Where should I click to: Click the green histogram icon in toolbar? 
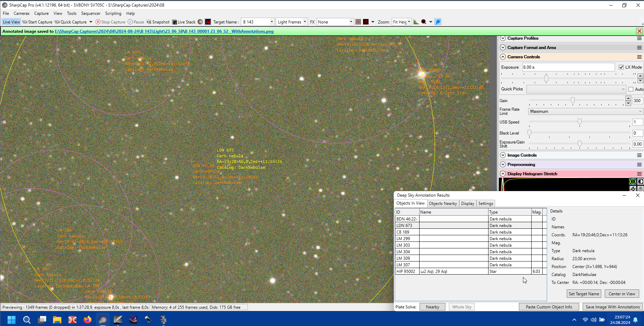[416, 22]
